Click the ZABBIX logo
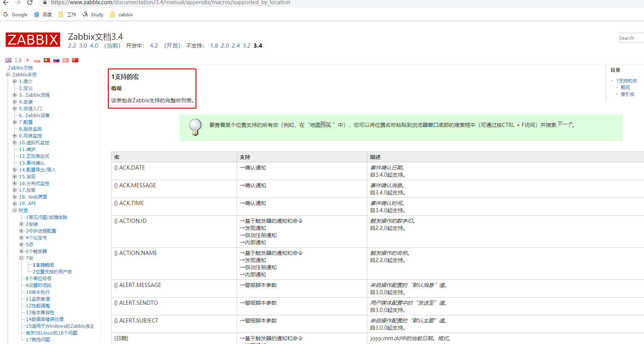This screenshot has width=644, height=344. click(33, 40)
